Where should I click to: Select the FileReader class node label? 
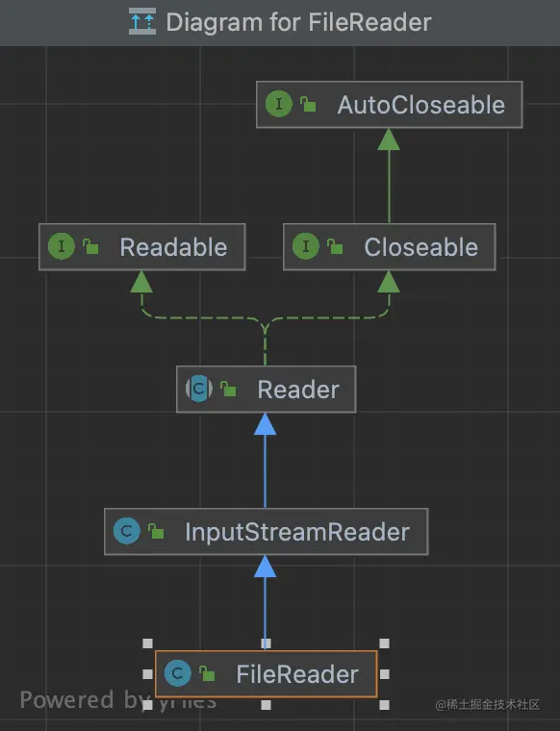[297, 674]
